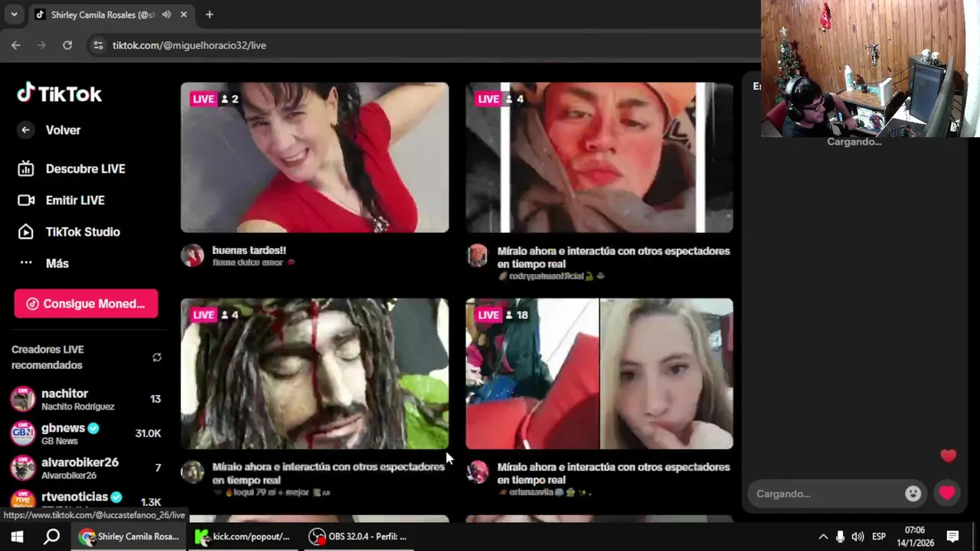The height and width of the screenshot is (551, 980).
Task: Click the Volver menu item
Action: point(63,130)
